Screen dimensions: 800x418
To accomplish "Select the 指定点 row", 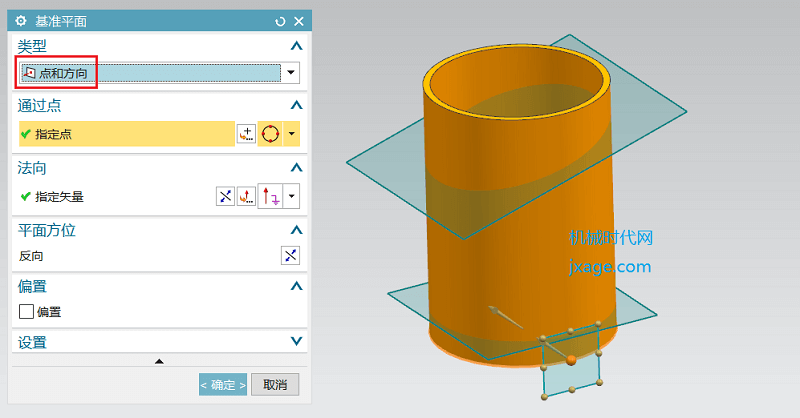I will point(127,134).
